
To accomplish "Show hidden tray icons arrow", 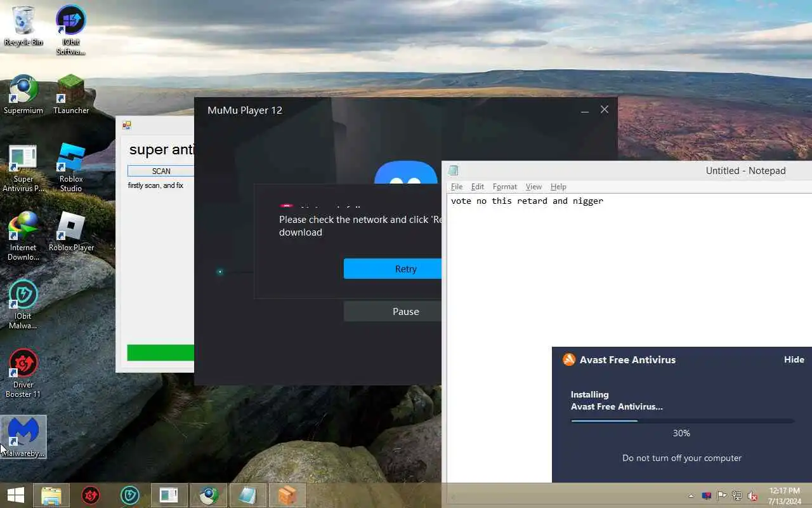I will point(691,496).
